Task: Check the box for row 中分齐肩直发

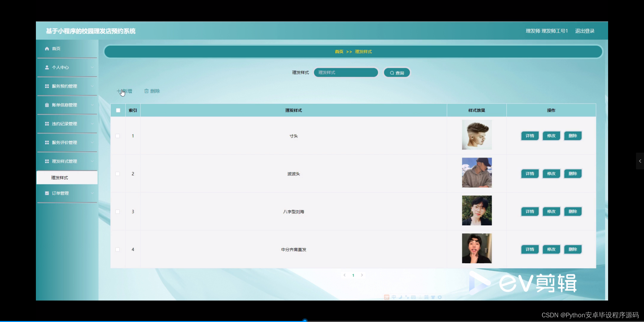Action: [118, 250]
